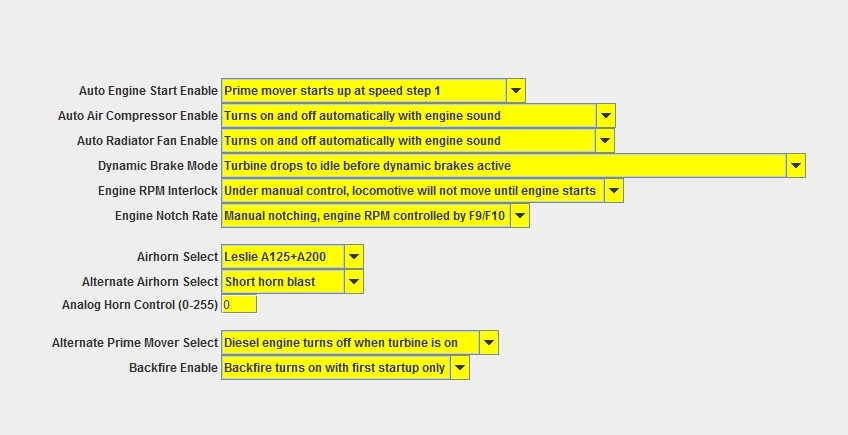Image resolution: width=848 pixels, height=435 pixels.
Task: Open the Alternate Airhorn Select arrow button
Action: pyautogui.click(x=354, y=282)
